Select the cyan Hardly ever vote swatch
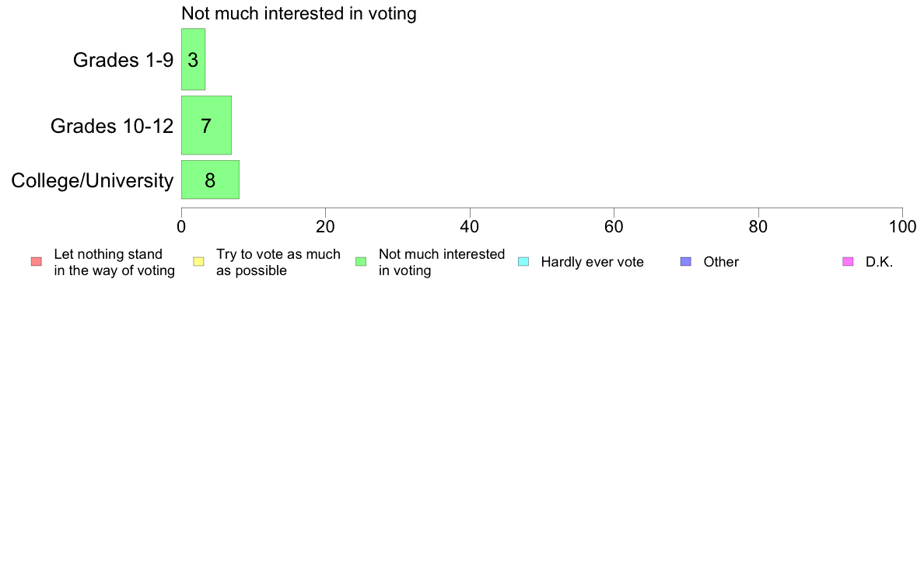 tap(523, 262)
